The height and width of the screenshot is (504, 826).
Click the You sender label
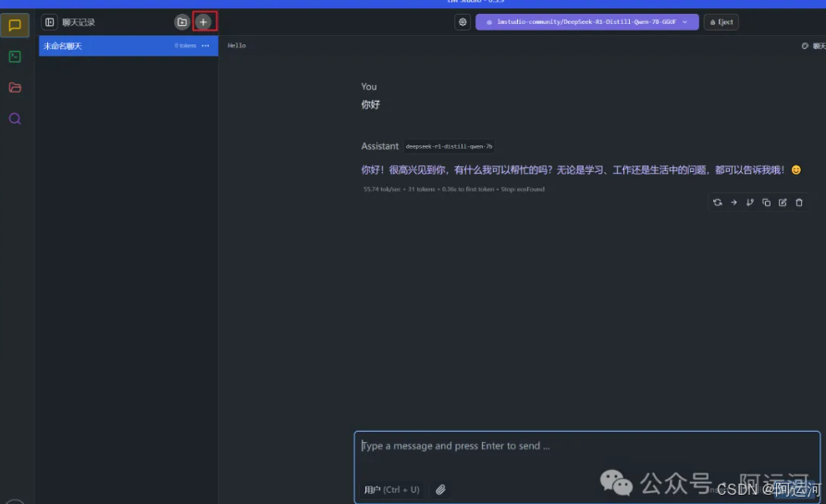tap(369, 86)
